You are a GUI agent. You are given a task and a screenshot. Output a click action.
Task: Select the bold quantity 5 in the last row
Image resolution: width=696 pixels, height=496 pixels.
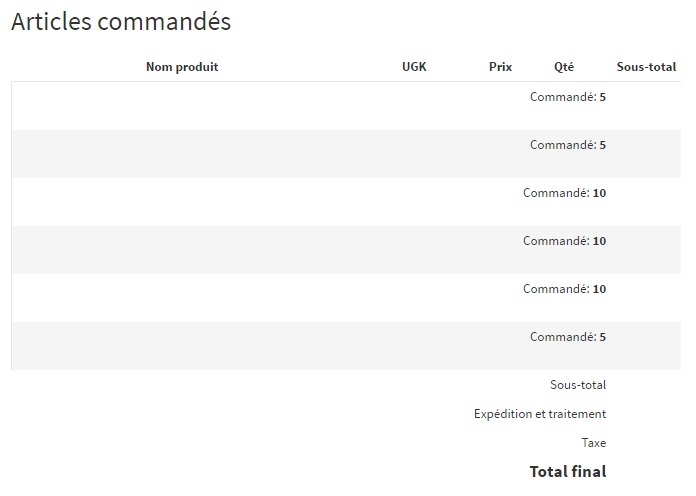click(602, 337)
